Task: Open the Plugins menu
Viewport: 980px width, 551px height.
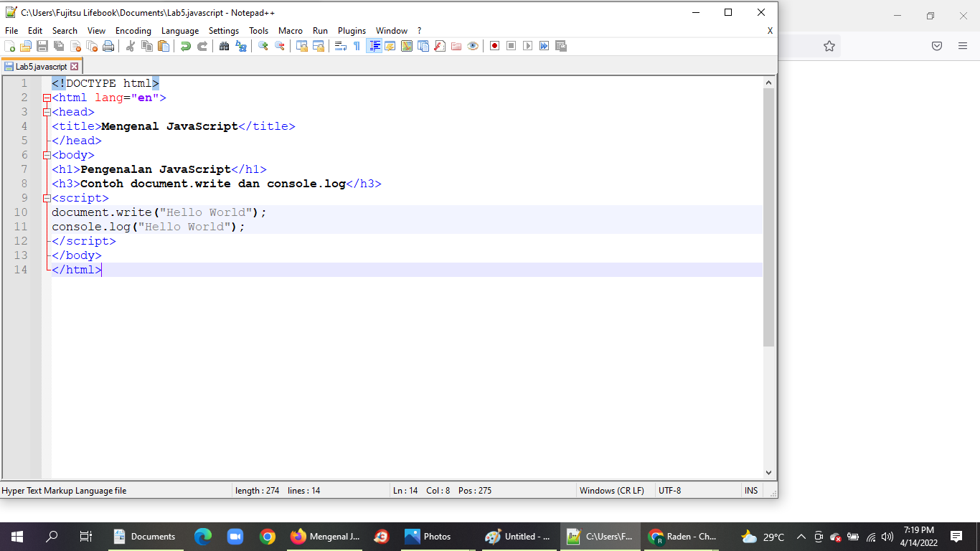Action: (x=352, y=31)
